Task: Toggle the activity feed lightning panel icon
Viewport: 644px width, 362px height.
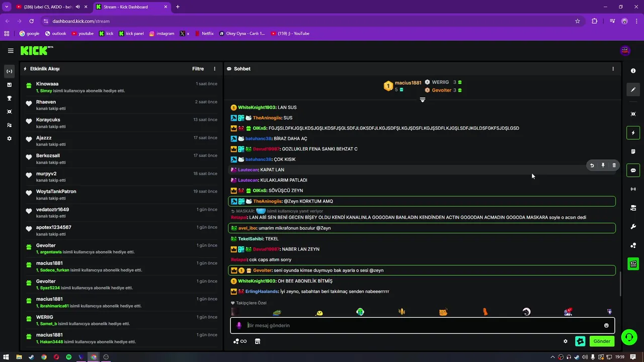Action: 633,133
